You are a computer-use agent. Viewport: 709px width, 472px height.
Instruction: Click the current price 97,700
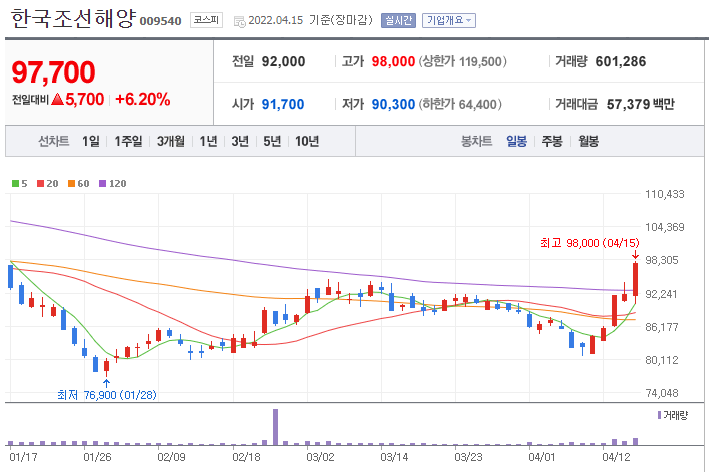[x=53, y=72]
